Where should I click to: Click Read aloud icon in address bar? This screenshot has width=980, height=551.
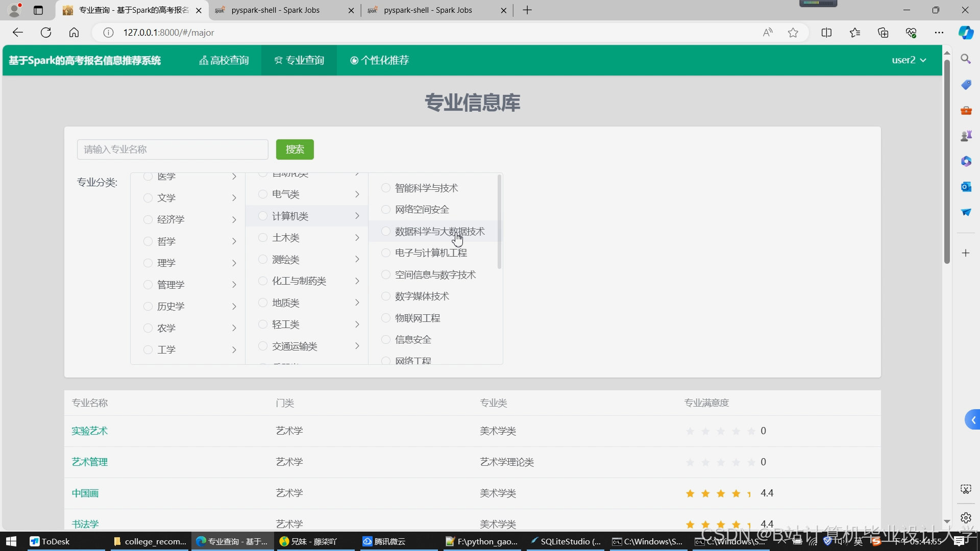pyautogui.click(x=768, y=33)
